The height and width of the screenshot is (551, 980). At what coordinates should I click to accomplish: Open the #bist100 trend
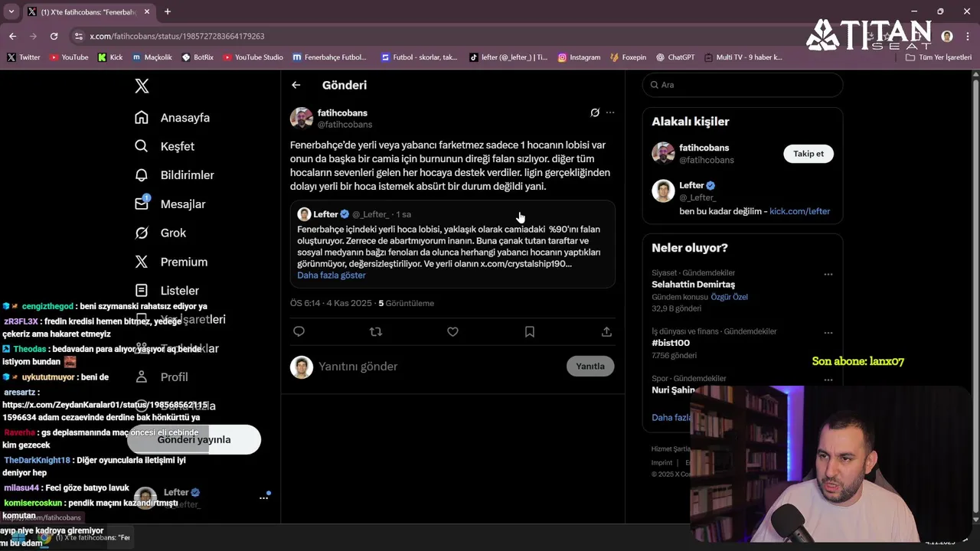point(671,343)
